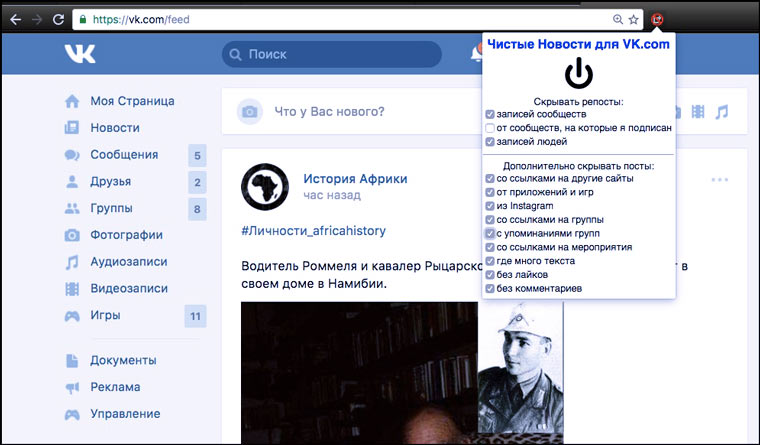
Task: Click the История Африки group avatar
Action: coord(265,187)
